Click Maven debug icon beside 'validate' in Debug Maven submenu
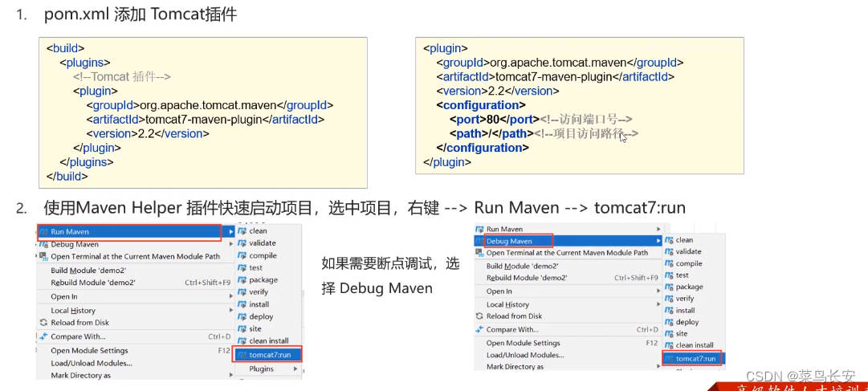868x391 pixels. [669, 251]
